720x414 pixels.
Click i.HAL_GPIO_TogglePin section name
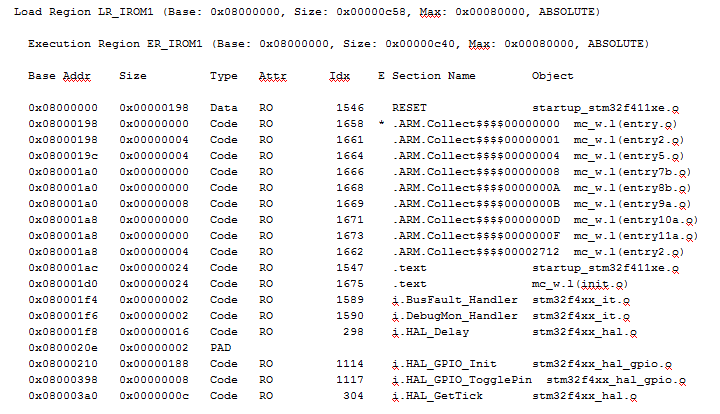(461, 380)
